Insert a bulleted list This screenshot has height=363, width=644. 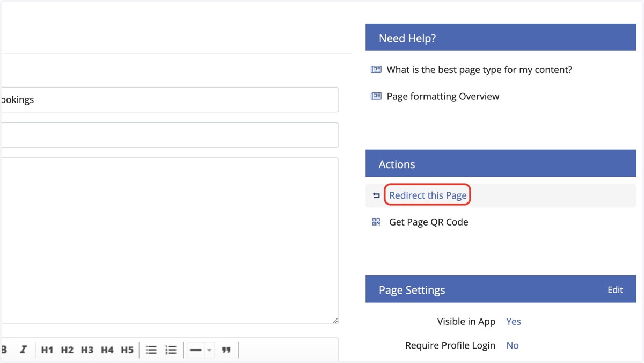[x=151, y=350]
